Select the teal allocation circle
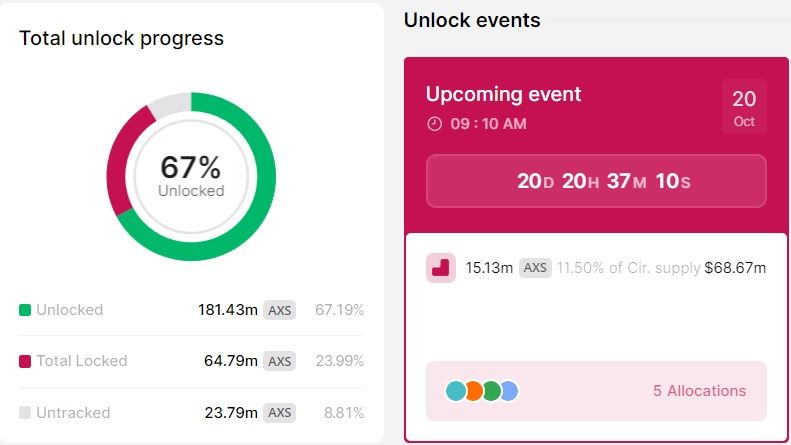Image resolution: width=791 pixels, height=445 pixels. point(456,391)
